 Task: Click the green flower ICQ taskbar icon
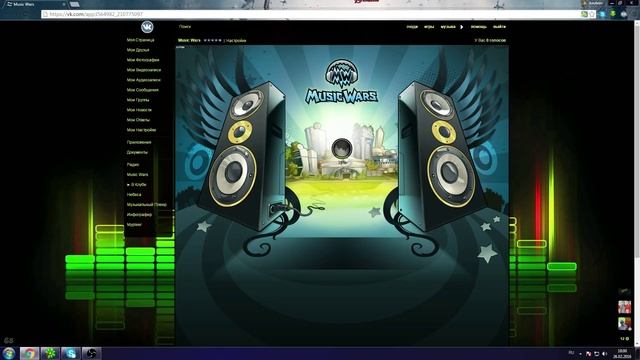point(50,353)
